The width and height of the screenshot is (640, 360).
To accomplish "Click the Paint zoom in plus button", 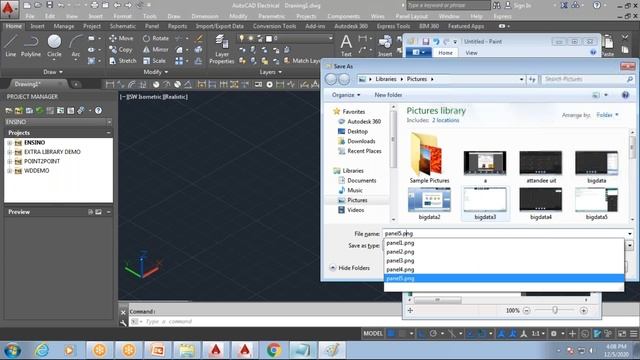I will click(x=584, y=311).
